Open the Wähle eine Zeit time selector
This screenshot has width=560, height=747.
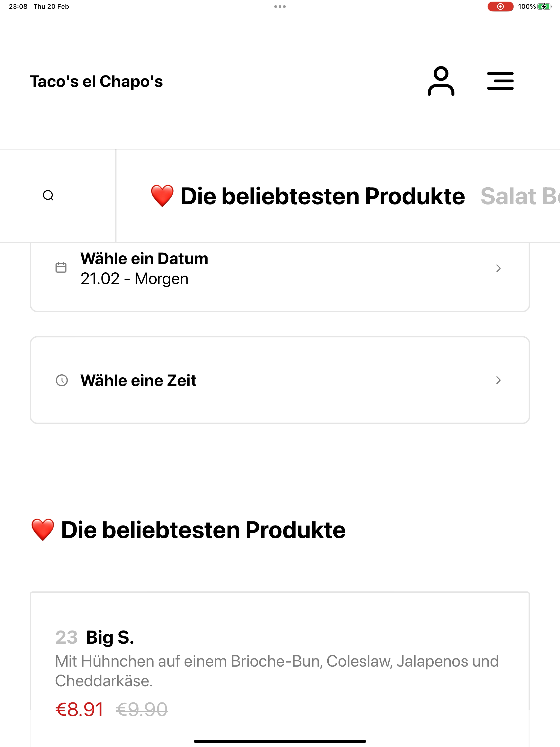pyautogui.click(x=280, y=380)
